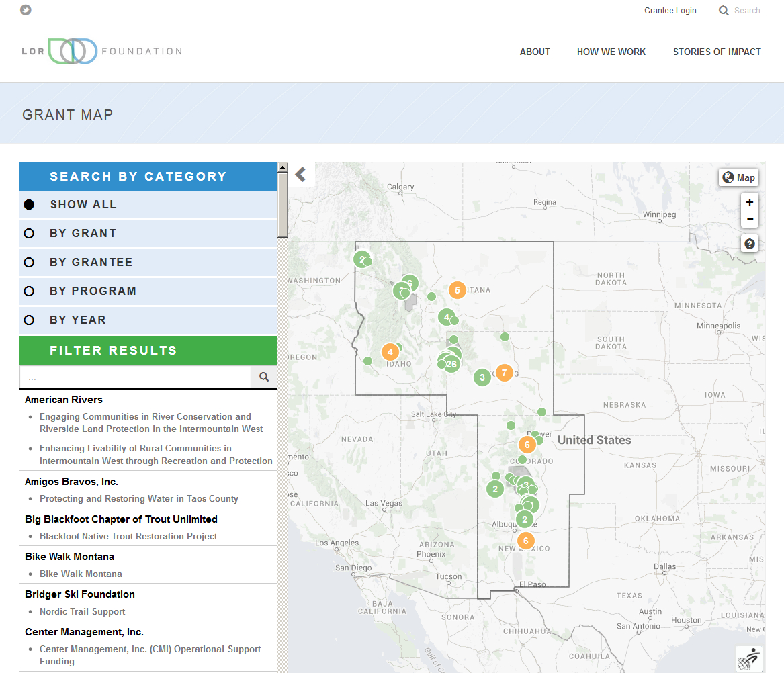784x673 pixels.
Task: Zoom in on the map
Action: 750,202
